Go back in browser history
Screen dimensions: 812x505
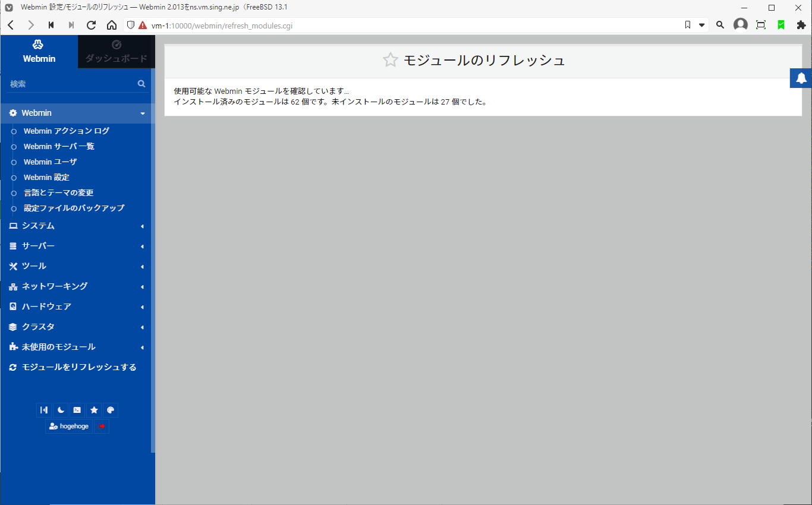click(x=11, y=25)
